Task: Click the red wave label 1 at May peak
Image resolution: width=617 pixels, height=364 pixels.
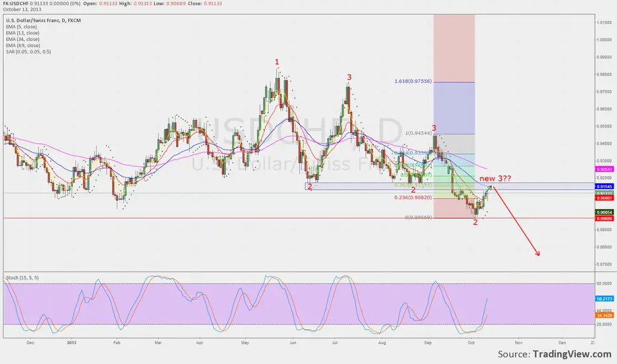Action: [x=277, y=62]
